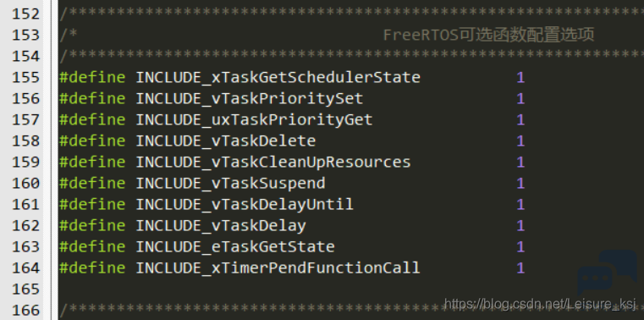
Task: Click the INCLUDE_vTaskSuspend macro name
Action: point(230,183)
